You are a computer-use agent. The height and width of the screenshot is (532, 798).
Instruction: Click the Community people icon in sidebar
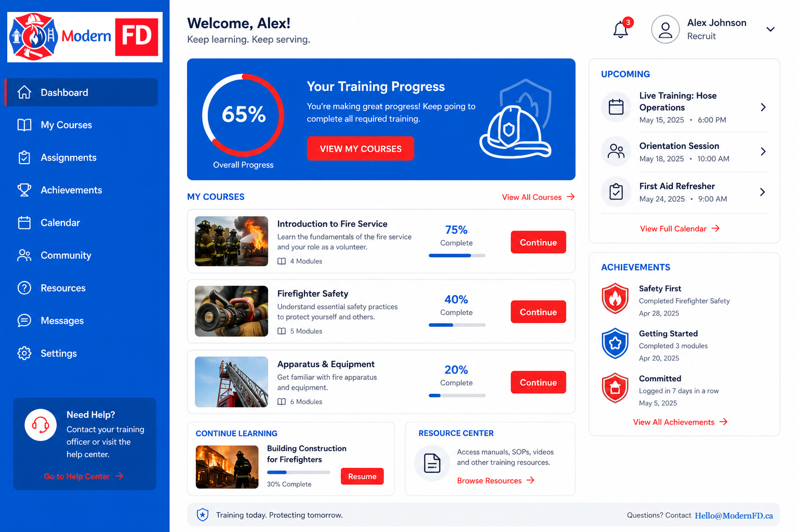click(x=24, y=255)
